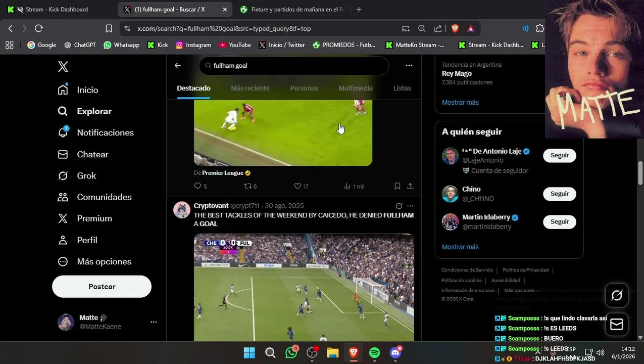
Task: Open floating messages envelope button
Action: [x=617, y=325]
